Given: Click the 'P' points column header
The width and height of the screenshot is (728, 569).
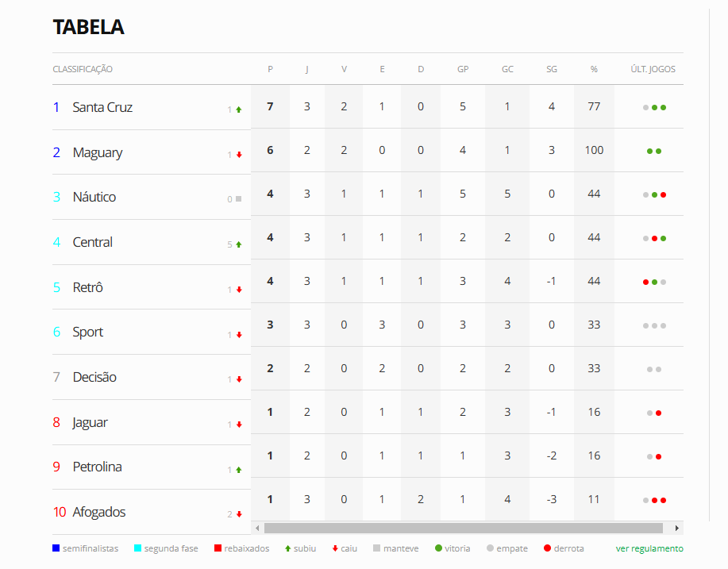Looking at the screenshot, I should coord(270,69).
